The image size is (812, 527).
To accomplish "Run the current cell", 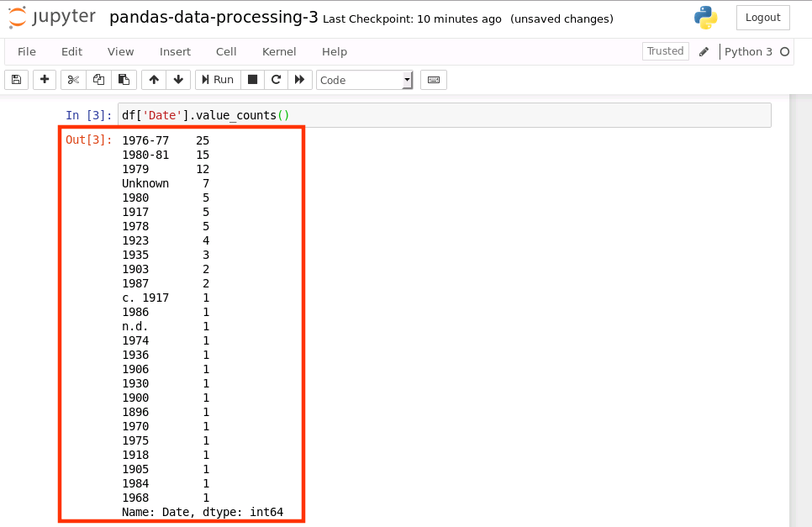I will (218, 80).
